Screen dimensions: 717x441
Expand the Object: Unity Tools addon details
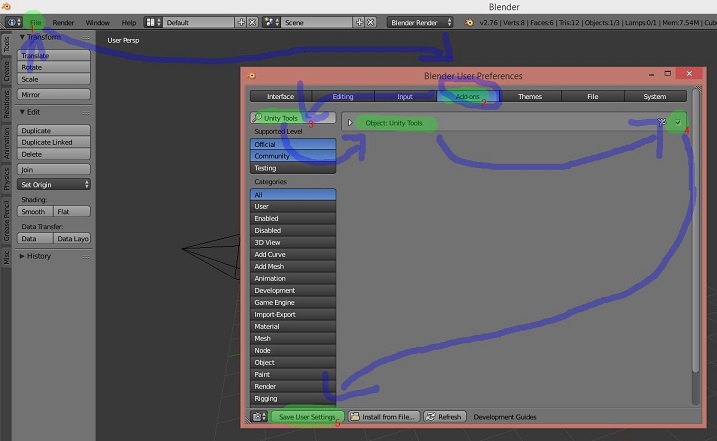pos(350,123)
